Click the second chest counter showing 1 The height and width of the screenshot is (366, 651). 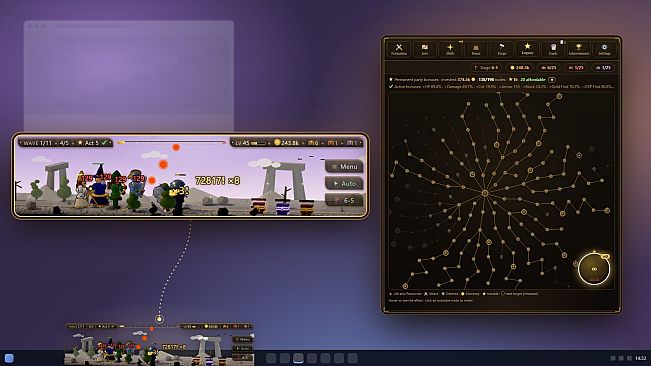(x=333, y=143)
